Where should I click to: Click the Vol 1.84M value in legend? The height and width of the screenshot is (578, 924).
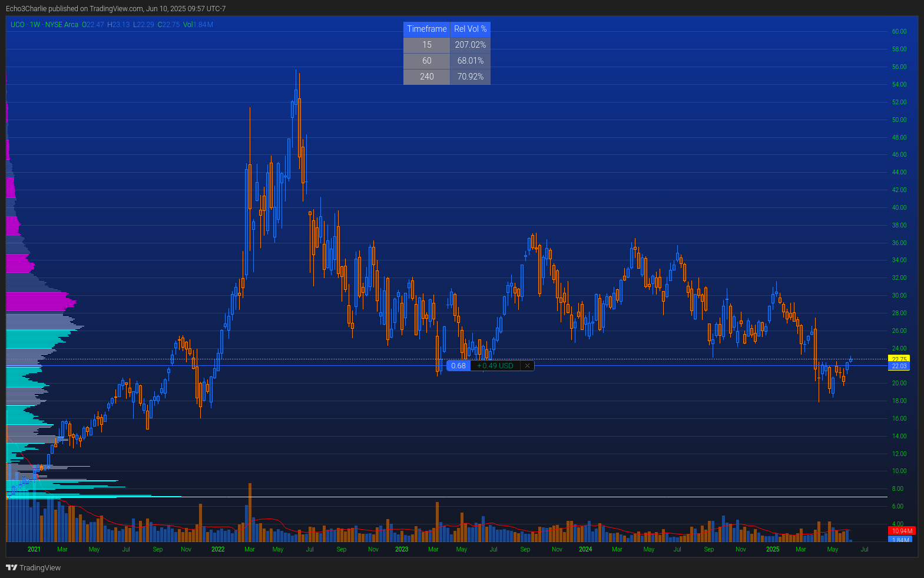click(x=198, y=25)
